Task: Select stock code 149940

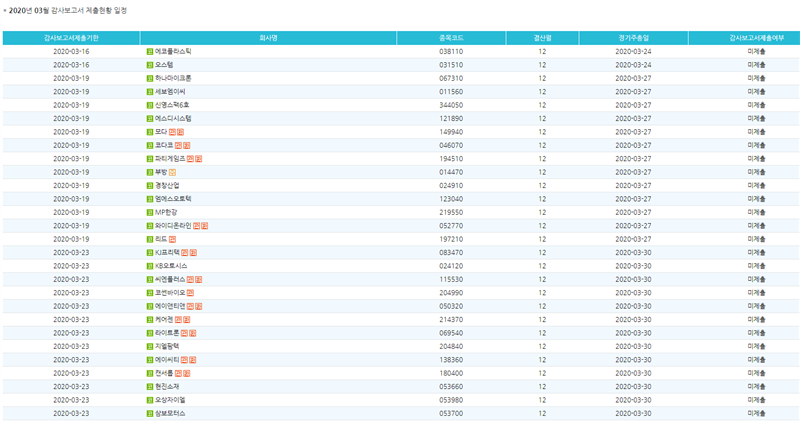Action: pos(451,132)
